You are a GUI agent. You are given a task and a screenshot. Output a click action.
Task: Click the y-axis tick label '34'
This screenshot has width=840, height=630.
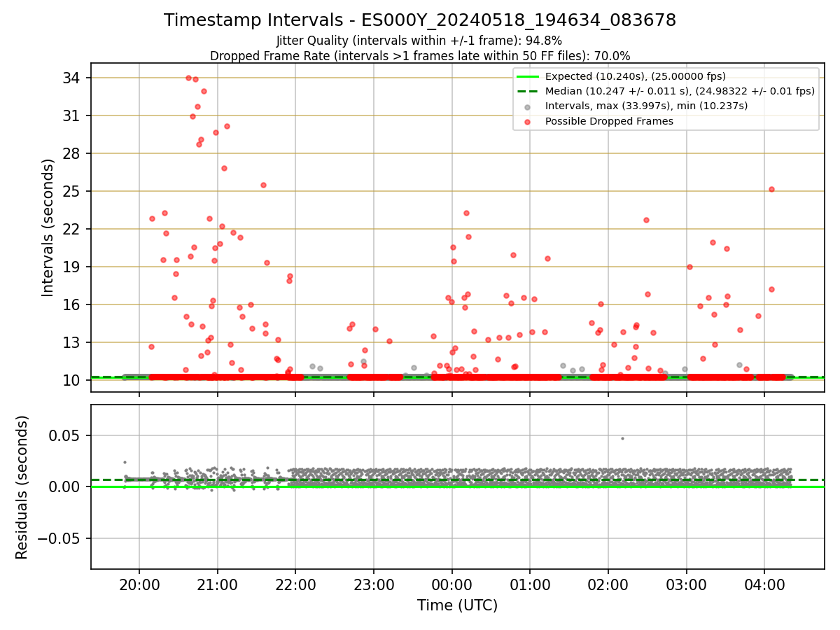coord(73,78)
